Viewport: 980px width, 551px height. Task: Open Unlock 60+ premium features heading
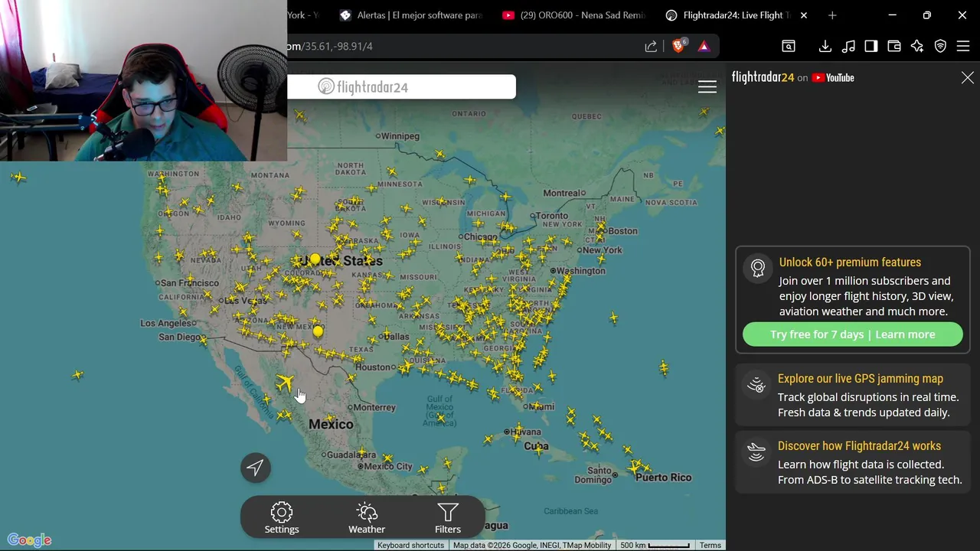pyautogui.click(x=850, y=262)
